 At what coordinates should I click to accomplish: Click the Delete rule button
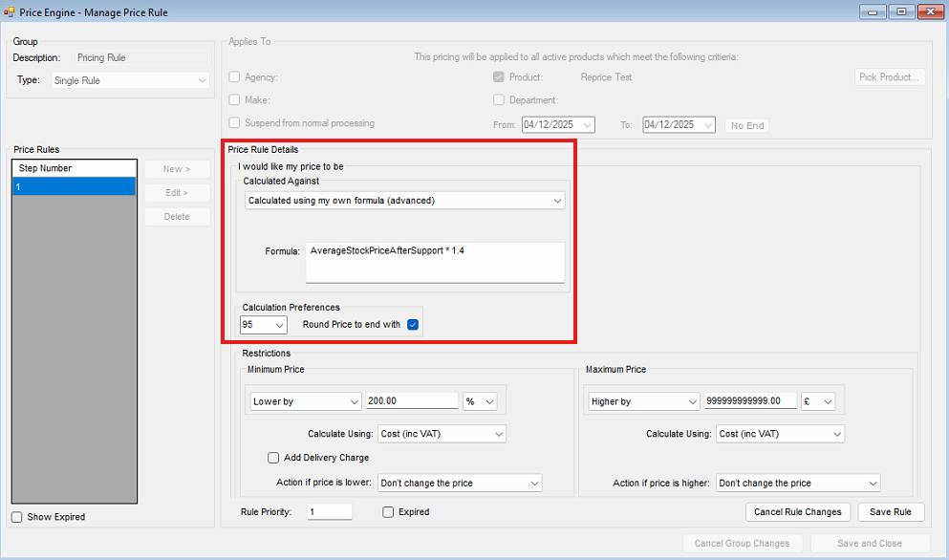pyautogui.click(x=178, y=217)
